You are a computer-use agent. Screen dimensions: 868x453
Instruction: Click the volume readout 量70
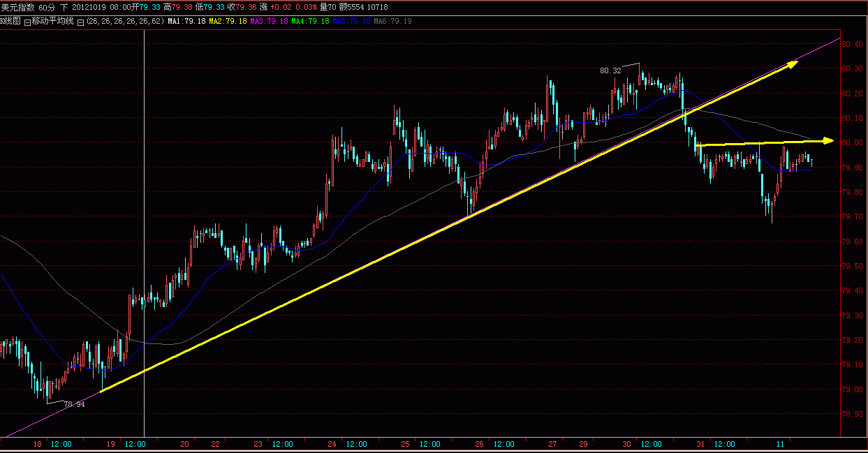[328, 7]
